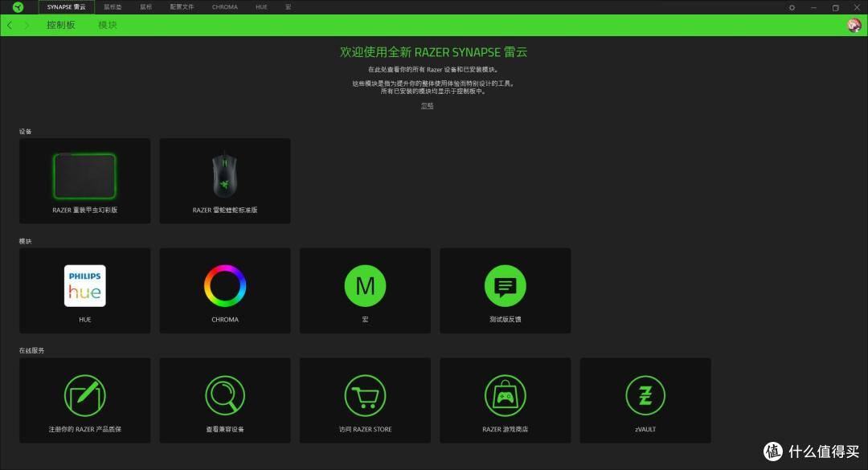Click the 查看兼容设备 label
This screenshot has width=868, height=470.
(225, 429)
